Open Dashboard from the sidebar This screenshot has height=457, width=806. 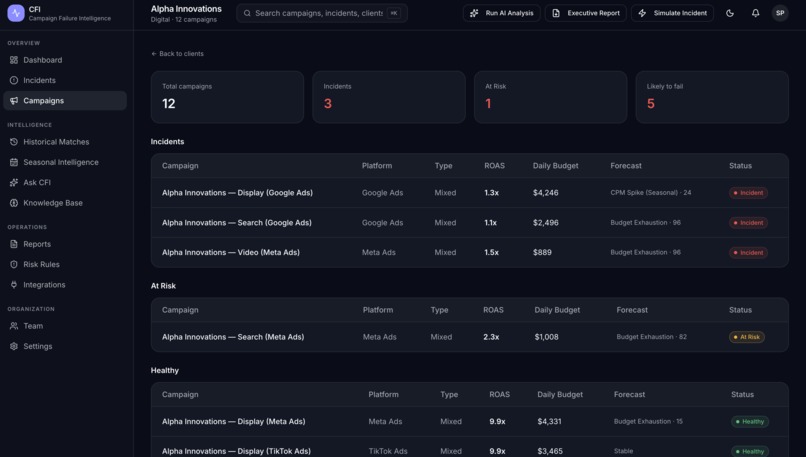tap(65, 60)
